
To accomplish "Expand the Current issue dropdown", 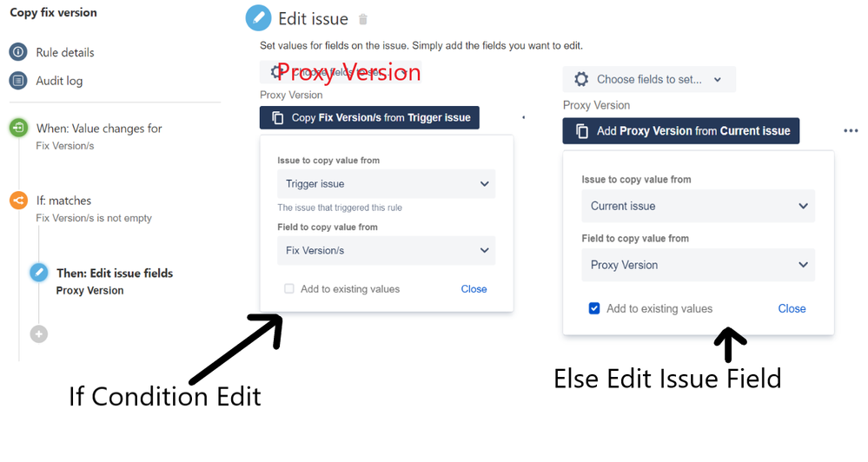I will [698, 206].
